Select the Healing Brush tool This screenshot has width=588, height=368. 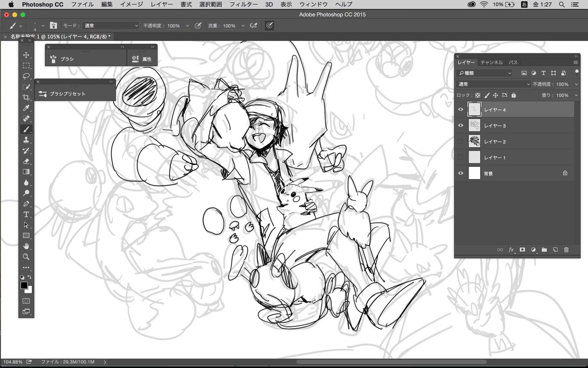tap(26, 119)
